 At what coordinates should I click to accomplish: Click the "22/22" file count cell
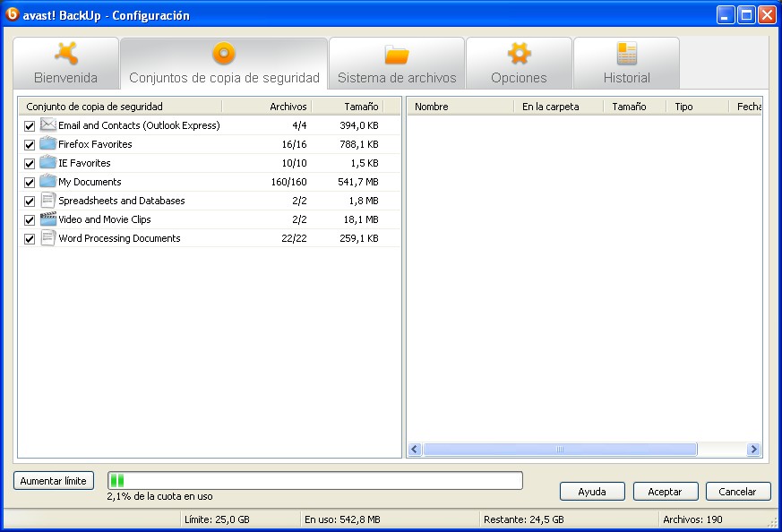pyautogui.click(x=294, y=238)
